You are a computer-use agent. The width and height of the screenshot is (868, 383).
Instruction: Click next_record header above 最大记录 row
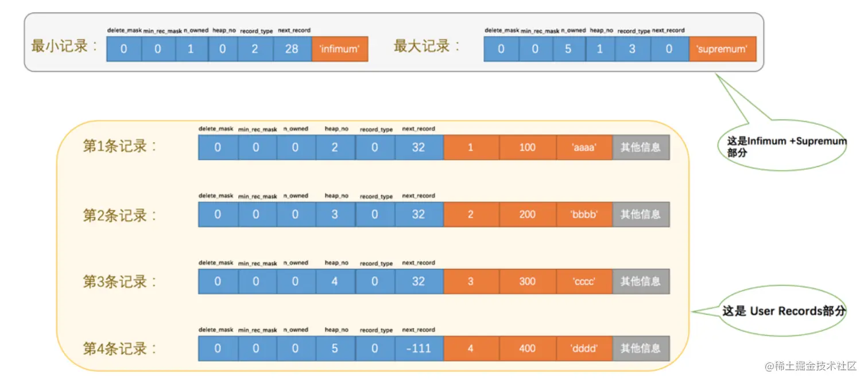tap(668, 30)
